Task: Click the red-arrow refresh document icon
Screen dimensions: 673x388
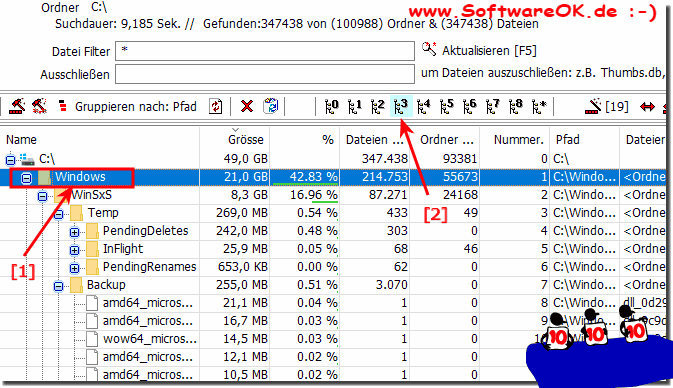Action: tap(215, 106)
